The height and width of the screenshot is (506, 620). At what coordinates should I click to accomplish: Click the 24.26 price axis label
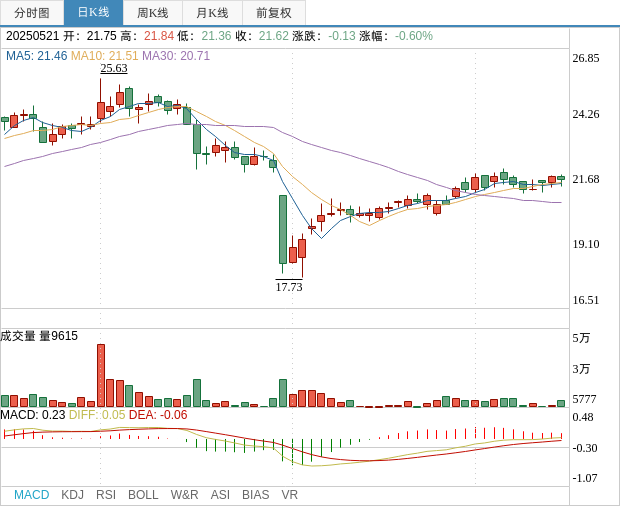click(586, 114)
